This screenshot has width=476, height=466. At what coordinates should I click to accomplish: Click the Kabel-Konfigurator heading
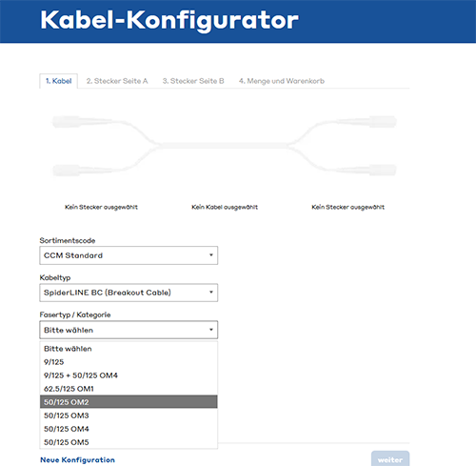tap(169, 20)
